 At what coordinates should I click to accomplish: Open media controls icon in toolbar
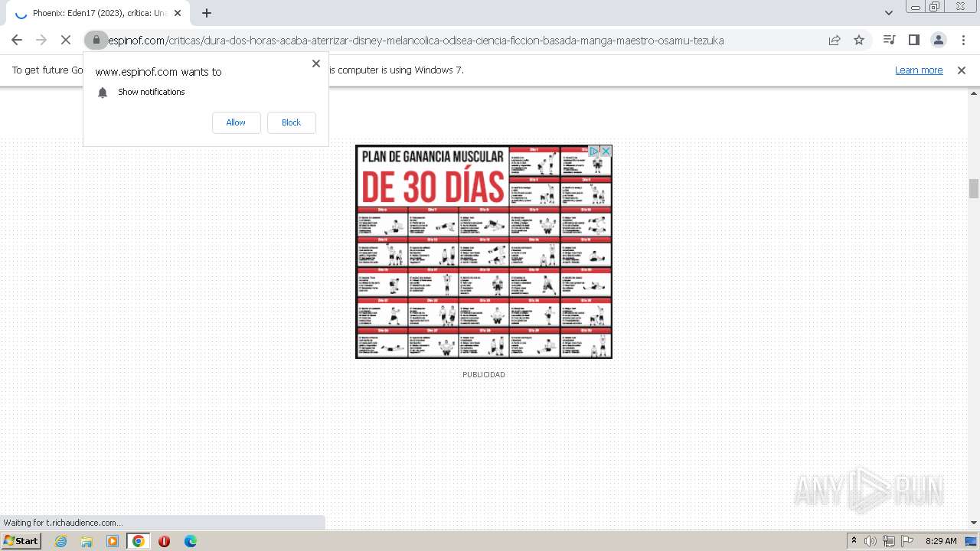click(x=890, y=40)
